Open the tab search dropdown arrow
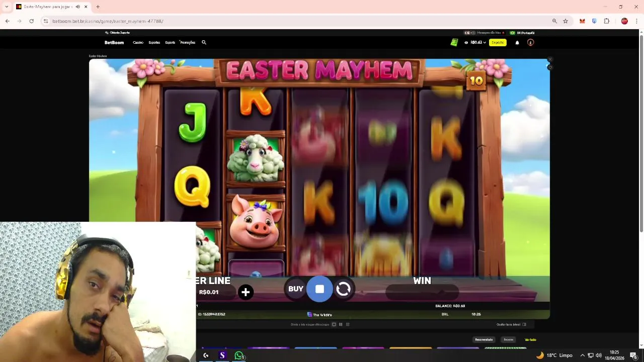644x362 pixels. pos(7,7)
